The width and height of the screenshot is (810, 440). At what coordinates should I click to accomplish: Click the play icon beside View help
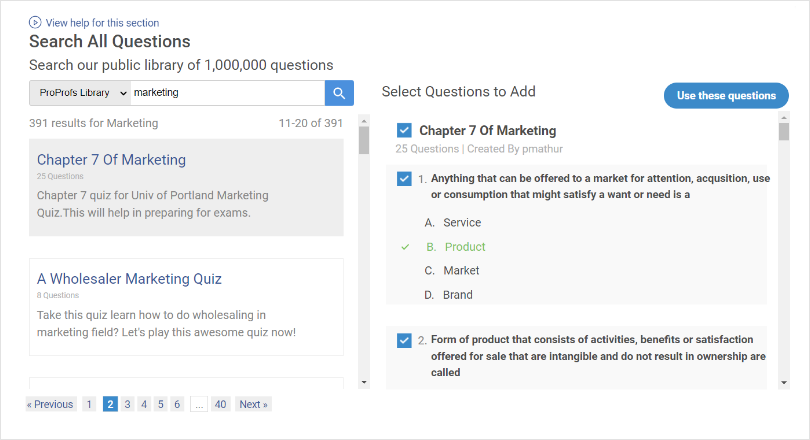pyautogui.click(x=35, y=22)
